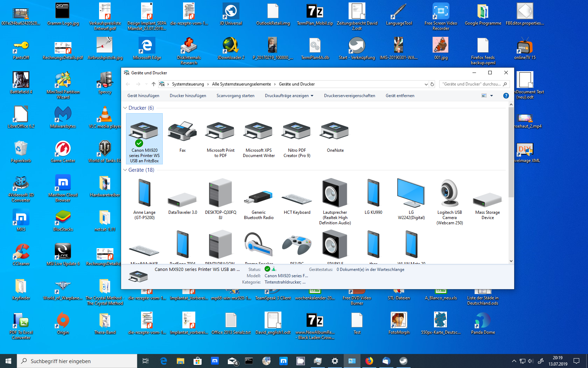Open JDownloader 2 desktop shortcut
The height and width of the screenshot is (368, 588).
click(x=231, y=49)
